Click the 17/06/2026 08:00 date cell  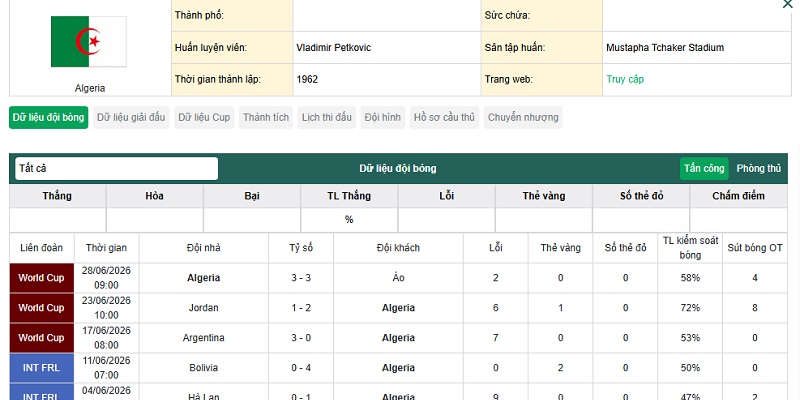coord(106,338)
